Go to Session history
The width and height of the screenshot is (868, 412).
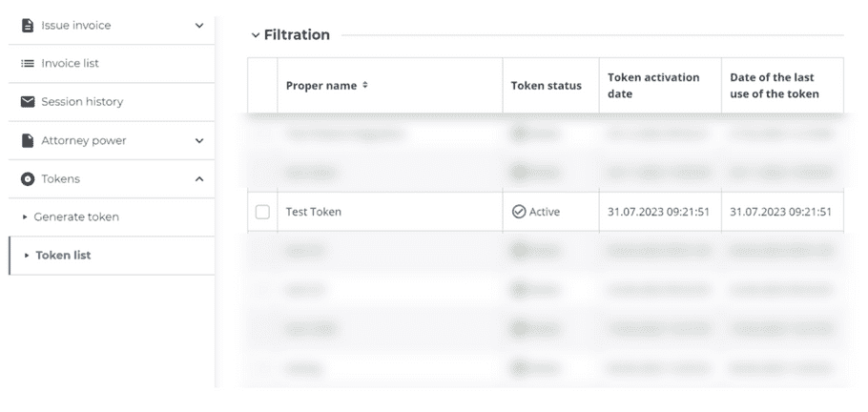click(x=82, y=102)
